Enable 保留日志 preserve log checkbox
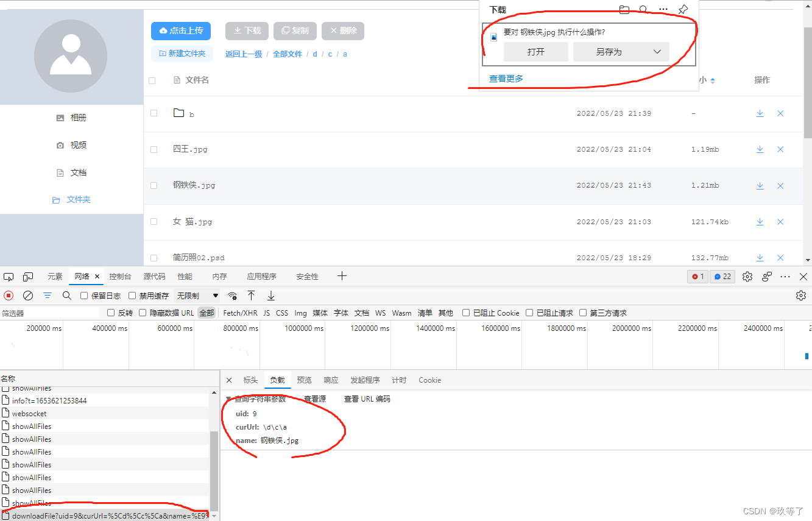 click(85, 296)
